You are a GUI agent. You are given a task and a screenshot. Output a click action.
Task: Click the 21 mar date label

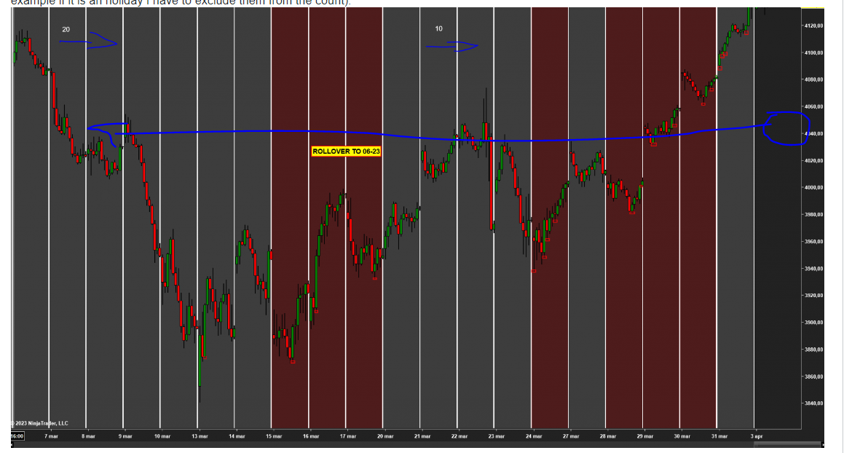(x=422, y=436)
